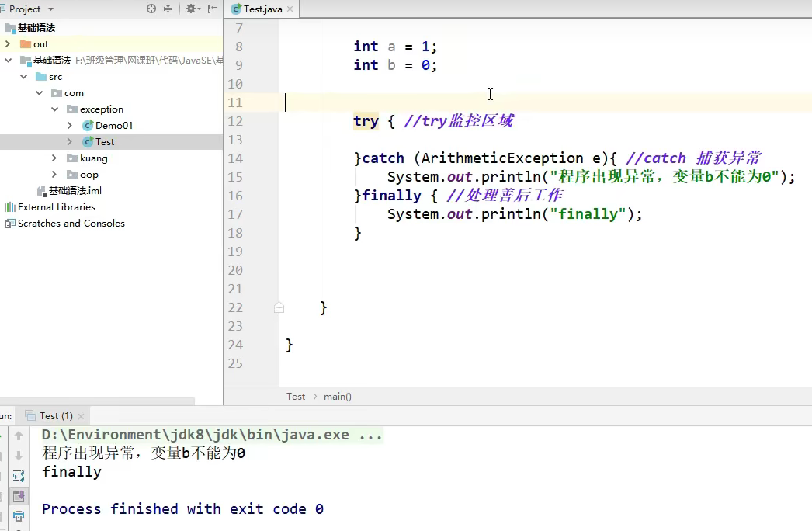Image resolution: width=812 pixels, height=531 pixels.
Task: Switch to the Test.java editor tab
Action: [x=262, y=9]
